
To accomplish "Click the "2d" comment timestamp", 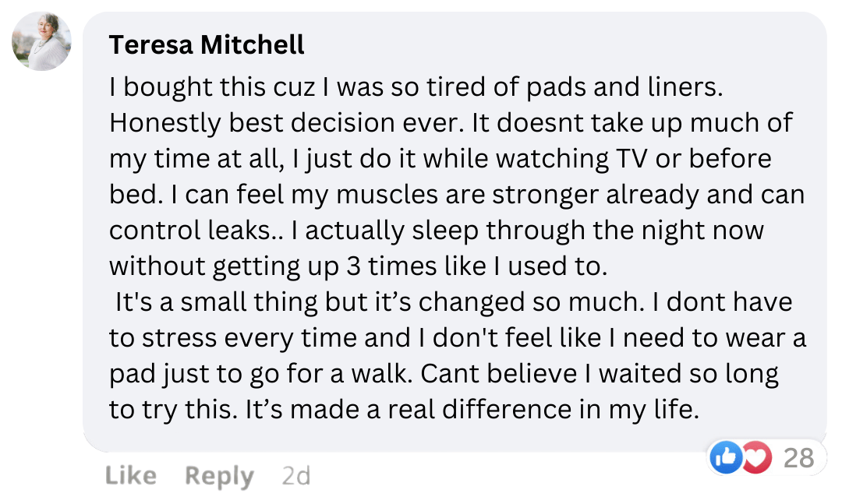I will (295, 475).
